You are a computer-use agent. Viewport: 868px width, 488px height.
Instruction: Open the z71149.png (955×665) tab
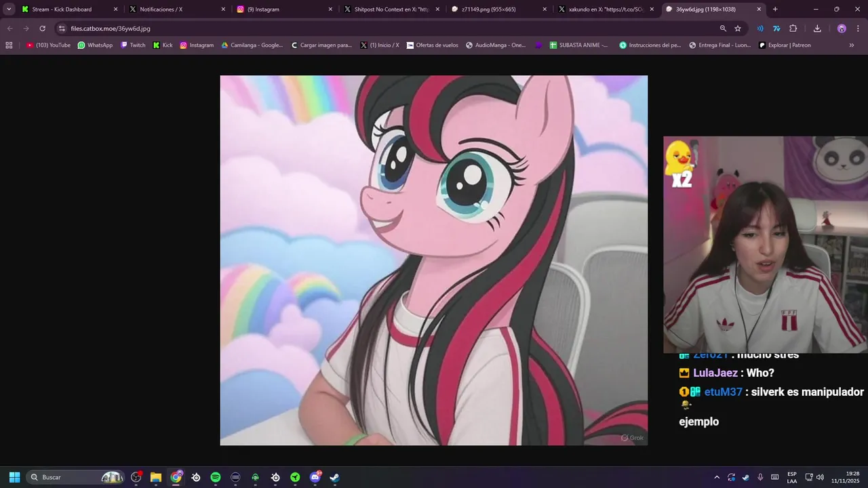(488, 9)
